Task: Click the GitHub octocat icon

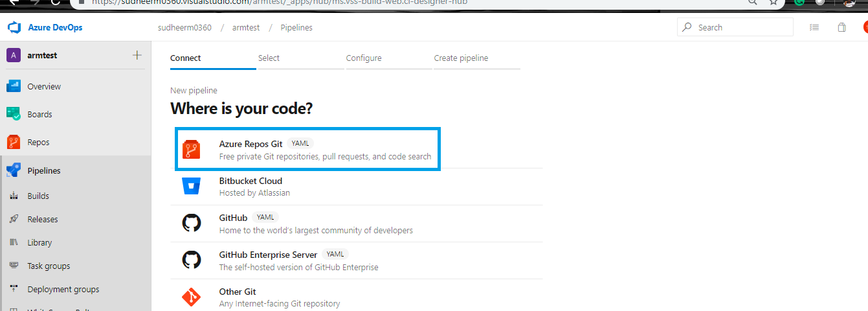Action: coord(191,224)
